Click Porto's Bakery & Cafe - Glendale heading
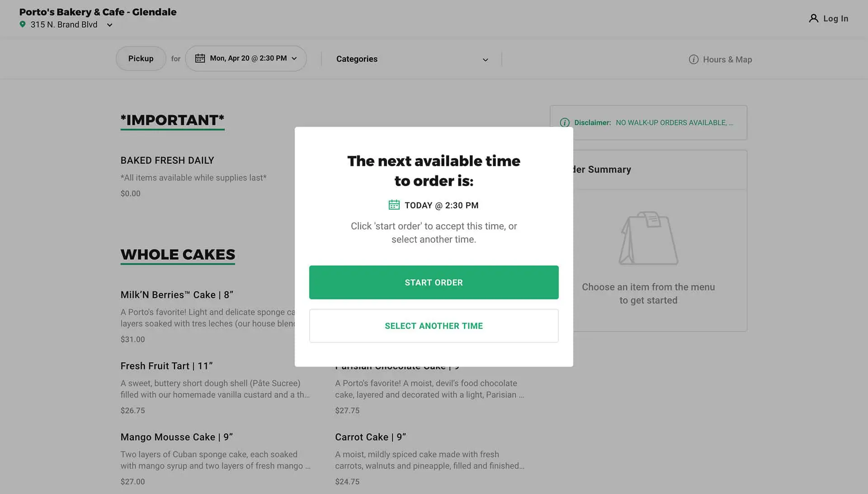868x494 pixels. [99, 12]
